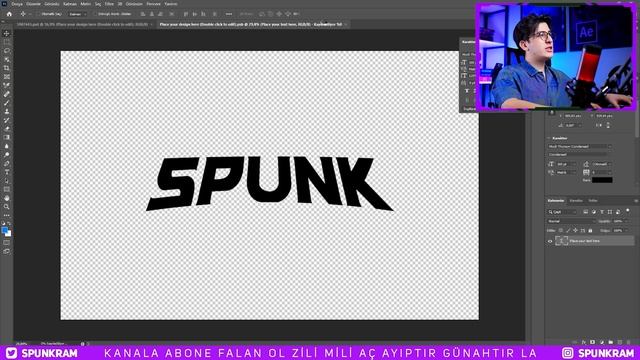Select the Eyedropper tool
The image size is (640, 360).
(x=7, y=85)
